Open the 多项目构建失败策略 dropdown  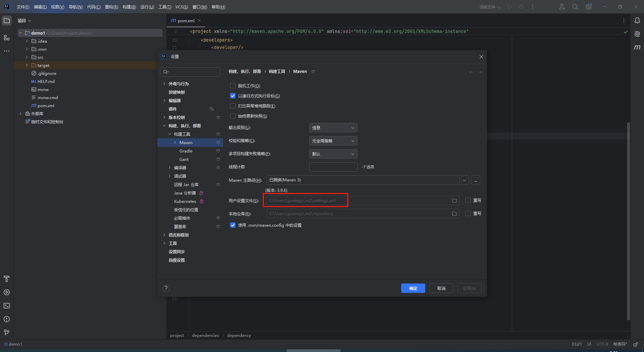click(x=333, y=154)
